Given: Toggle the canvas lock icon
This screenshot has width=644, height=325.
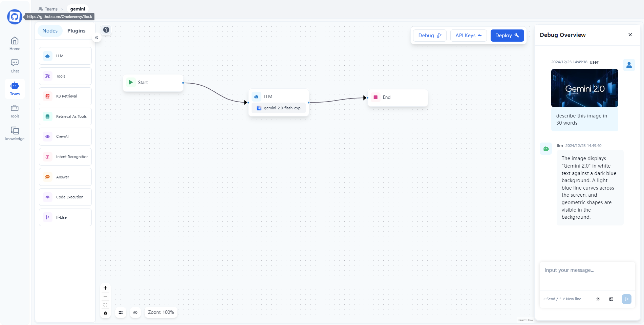Looking at the screenshot, I should pyautogui.click(x=105, y=313).
